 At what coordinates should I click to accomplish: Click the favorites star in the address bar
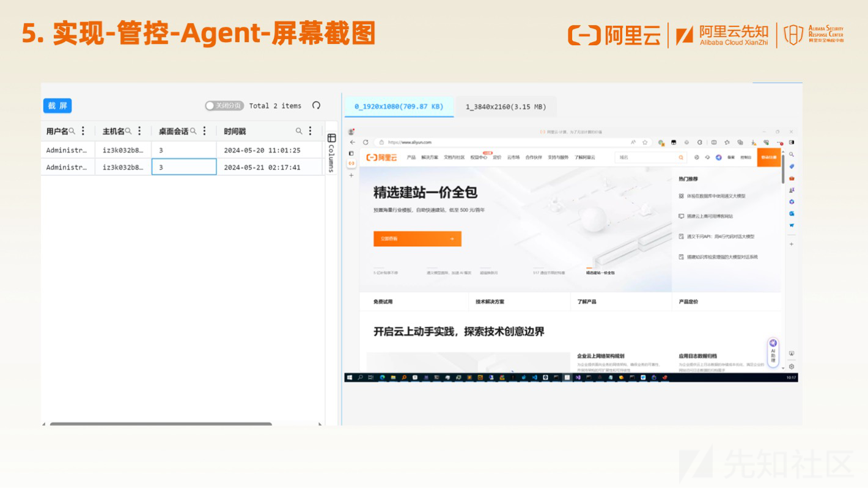tap(645, 142)
